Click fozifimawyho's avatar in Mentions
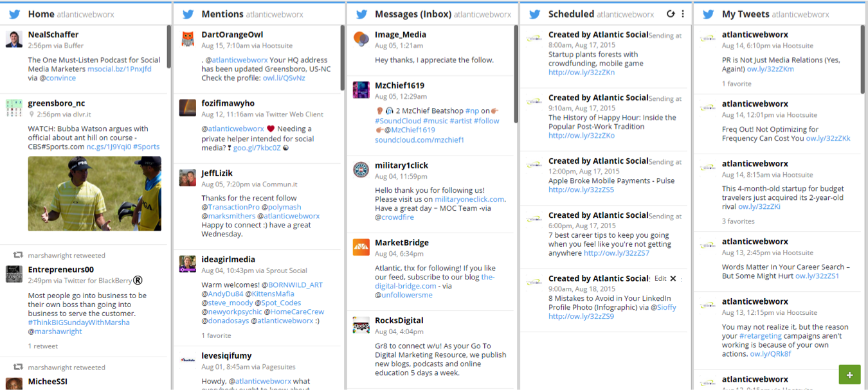Viewport: 868px width, 390px height. tap(188, 108)
